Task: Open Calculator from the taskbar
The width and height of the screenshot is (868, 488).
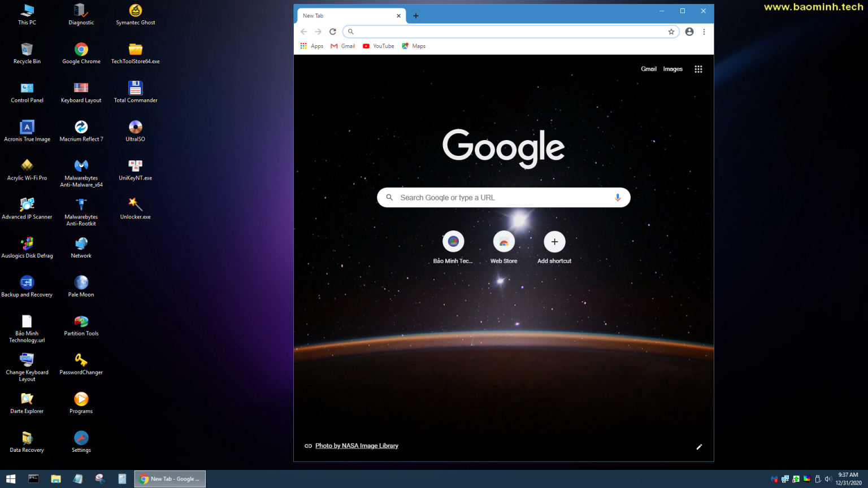Action: [122, 479]
